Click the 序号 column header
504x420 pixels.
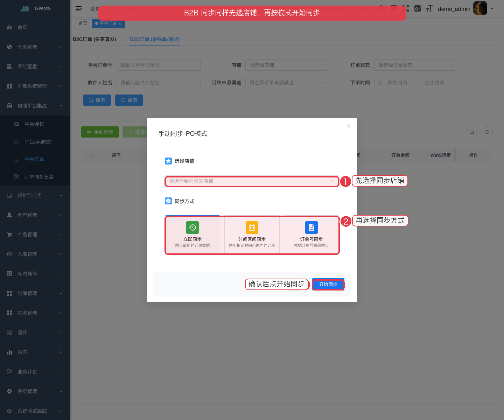117,155
